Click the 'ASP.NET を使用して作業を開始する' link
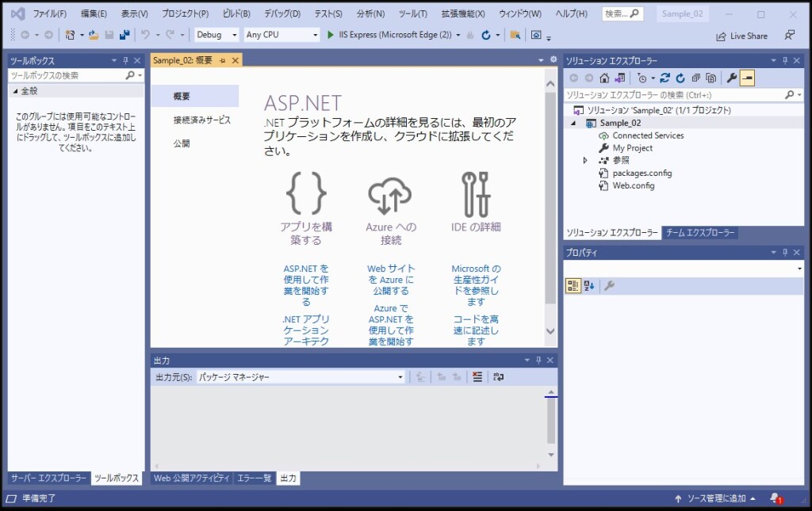 pyautogui.click(x=306, y=285)
